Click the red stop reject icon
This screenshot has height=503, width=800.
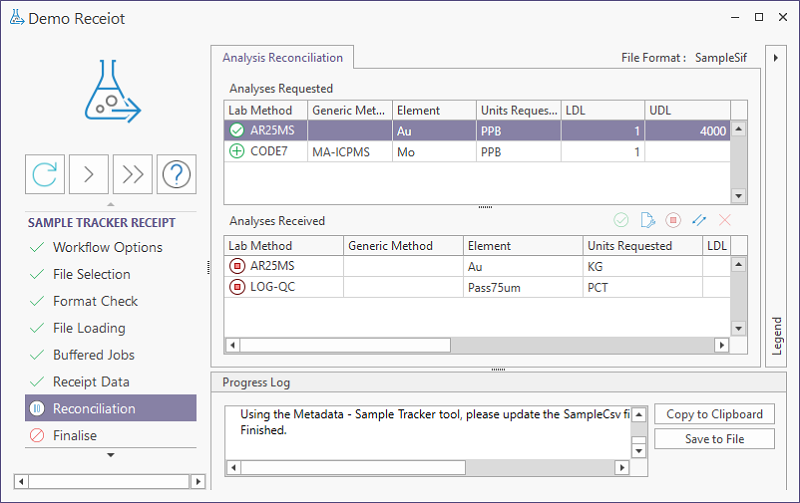(x=673, y=220)
